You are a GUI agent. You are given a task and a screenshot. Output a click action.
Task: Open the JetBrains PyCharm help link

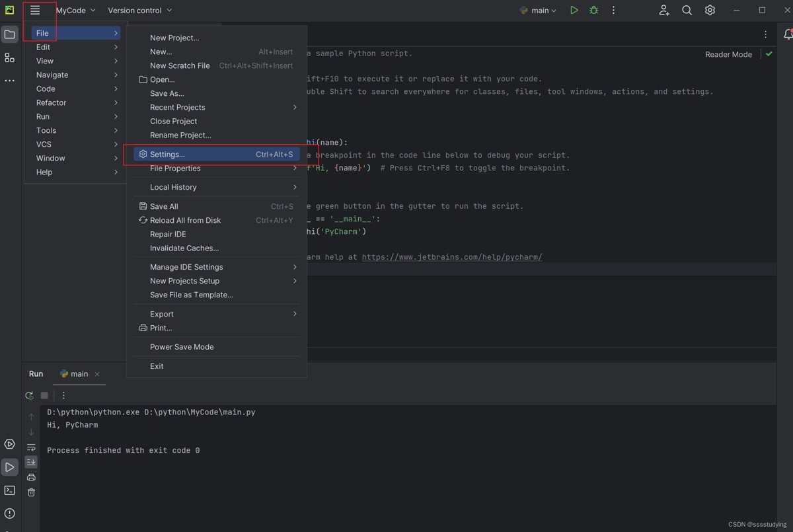click(x=451, y=257)
